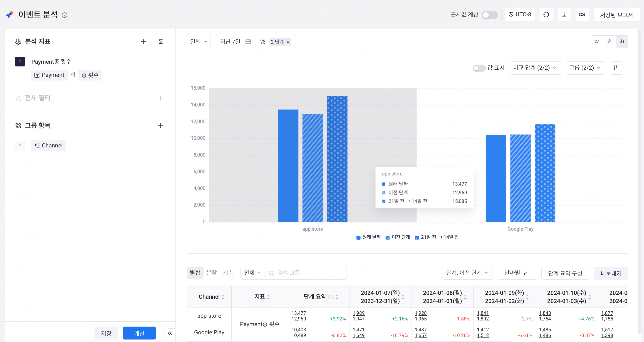Viewport: 644px width, 342px height.
Task: Click the calendar icon in date range
Action: [248, 42]
